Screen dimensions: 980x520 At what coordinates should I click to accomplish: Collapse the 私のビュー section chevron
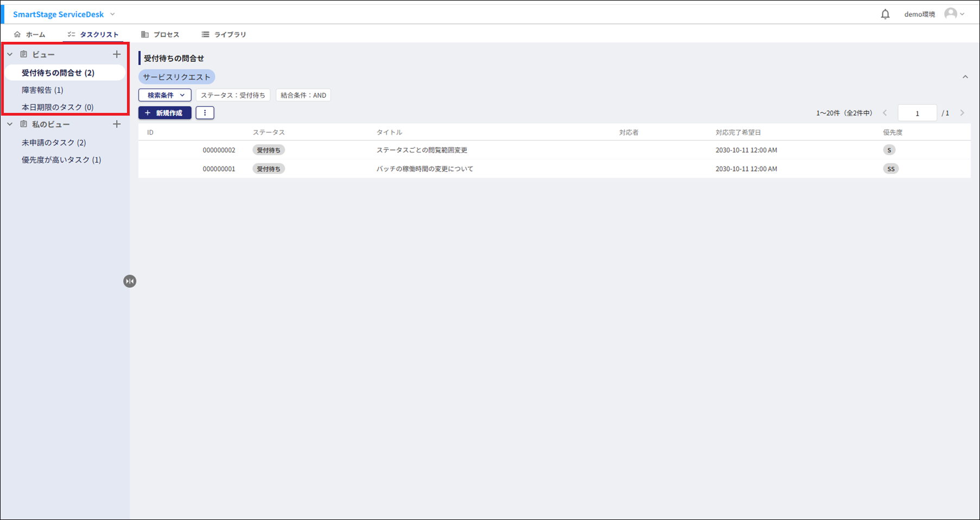(10, 124)
